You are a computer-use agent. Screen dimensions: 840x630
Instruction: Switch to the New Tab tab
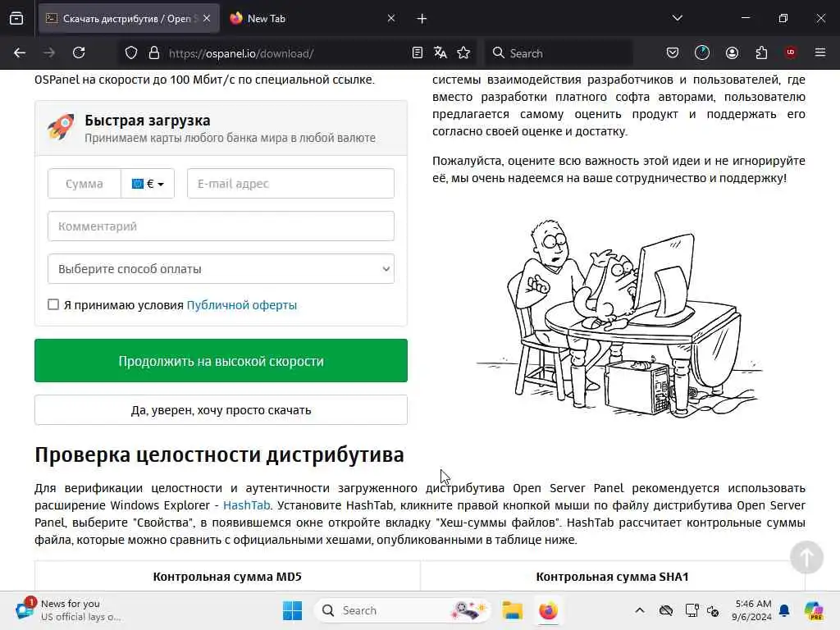(x=313, y=19)
